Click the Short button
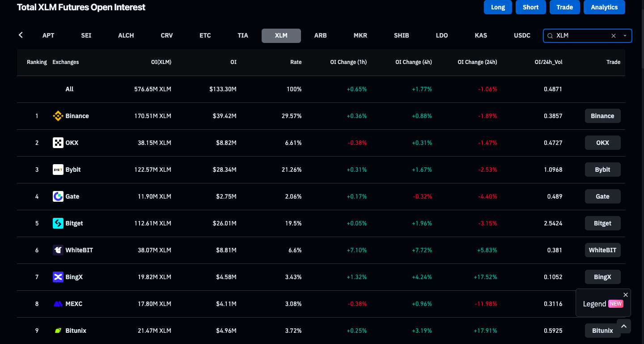 (x=531, y=7)
